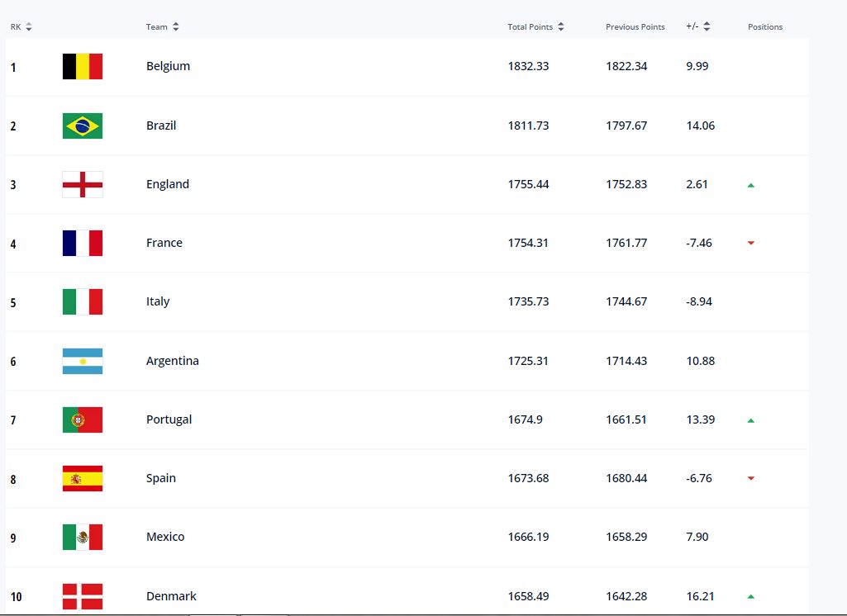Screen dimensions: 847x616
Task: Sort by +/- column arrows
Action: (x=707, y=26)
